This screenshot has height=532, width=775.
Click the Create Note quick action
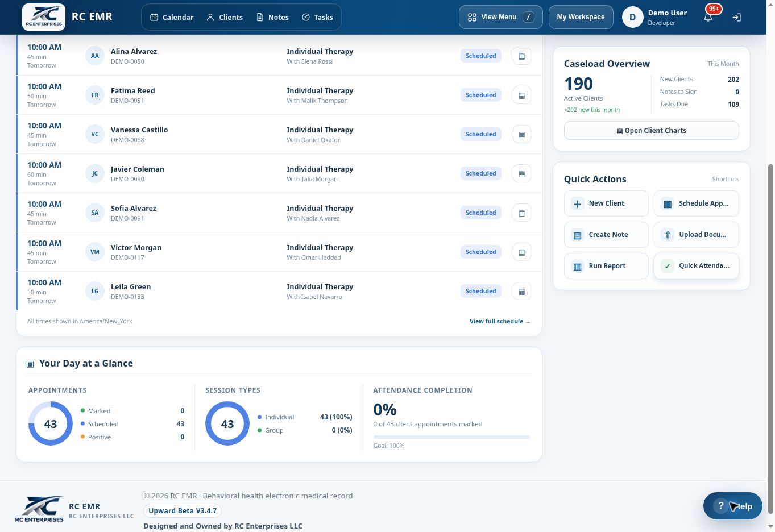[x=606, y=235]
